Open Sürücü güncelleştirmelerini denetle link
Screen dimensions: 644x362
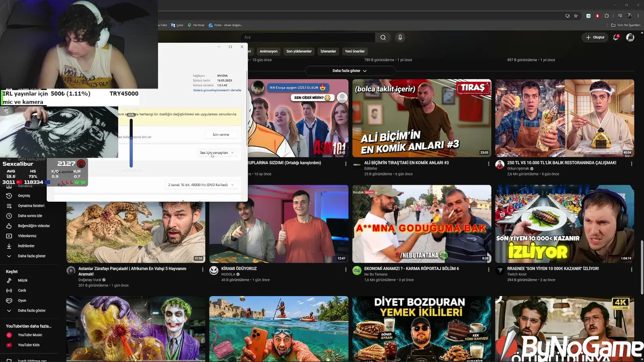coord(217,90)
